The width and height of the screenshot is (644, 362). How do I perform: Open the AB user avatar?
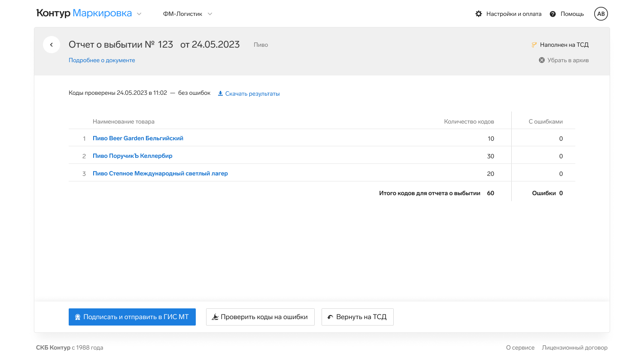pyautogui.click(x=601, y=14)
